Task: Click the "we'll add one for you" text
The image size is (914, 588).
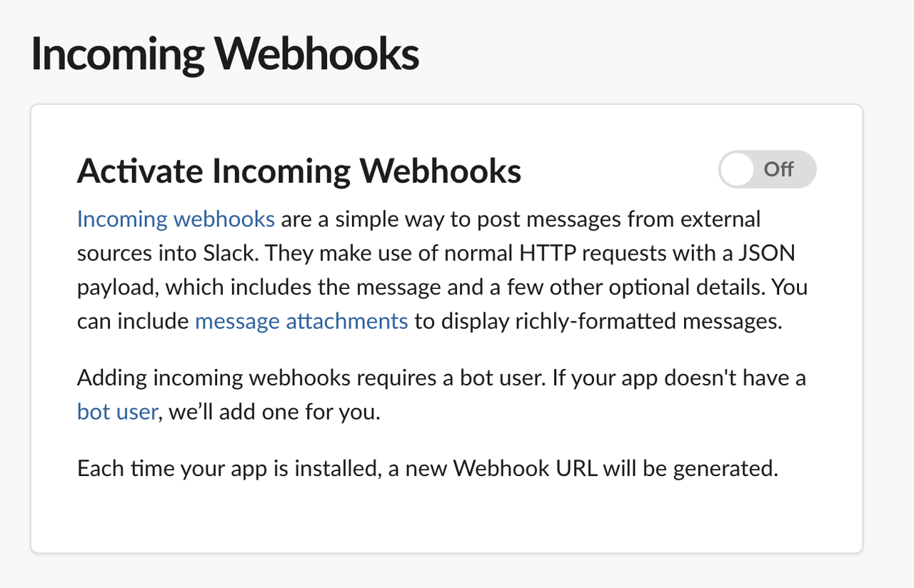Action: (275, 412)
